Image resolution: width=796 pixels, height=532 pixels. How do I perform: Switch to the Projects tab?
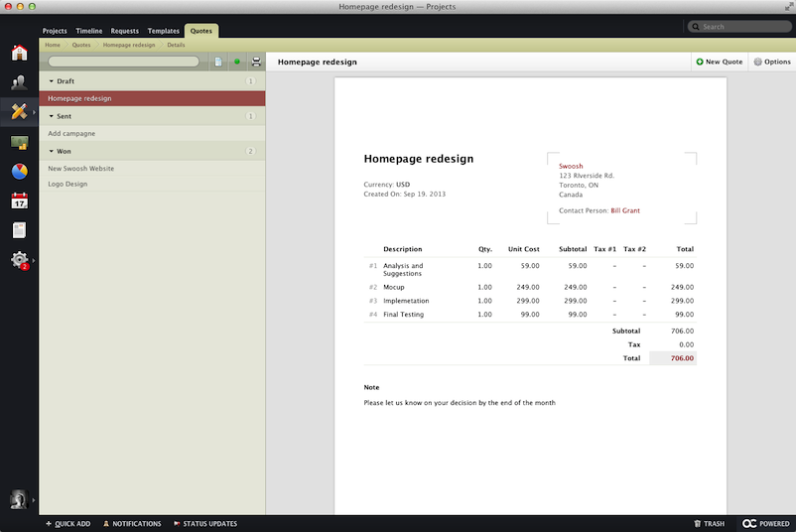click(55, 31)
